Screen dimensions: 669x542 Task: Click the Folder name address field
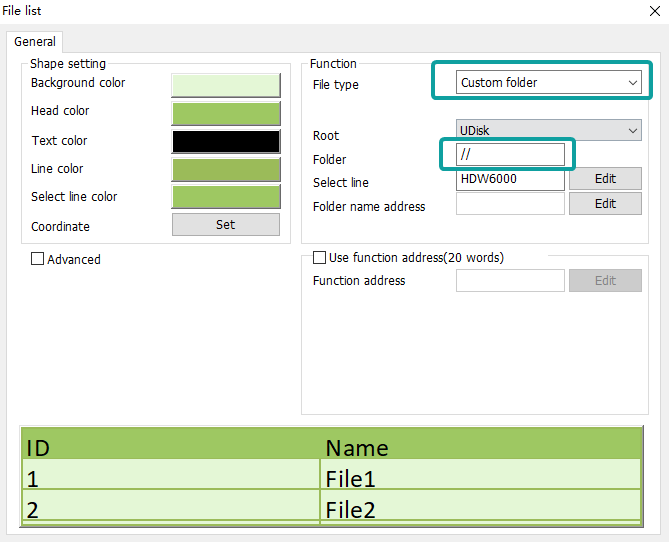(510, 204)
